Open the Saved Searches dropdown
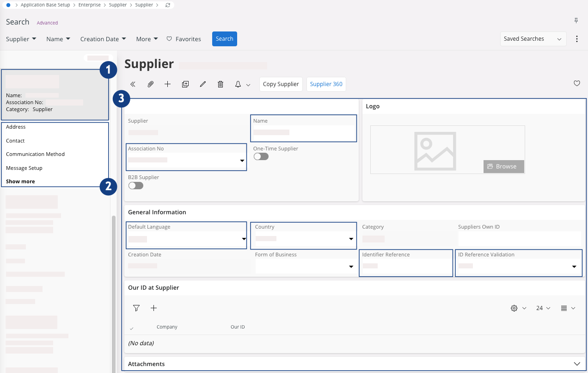Image resolution: width=588 pixels, height=373 pixels. (533, 39)
